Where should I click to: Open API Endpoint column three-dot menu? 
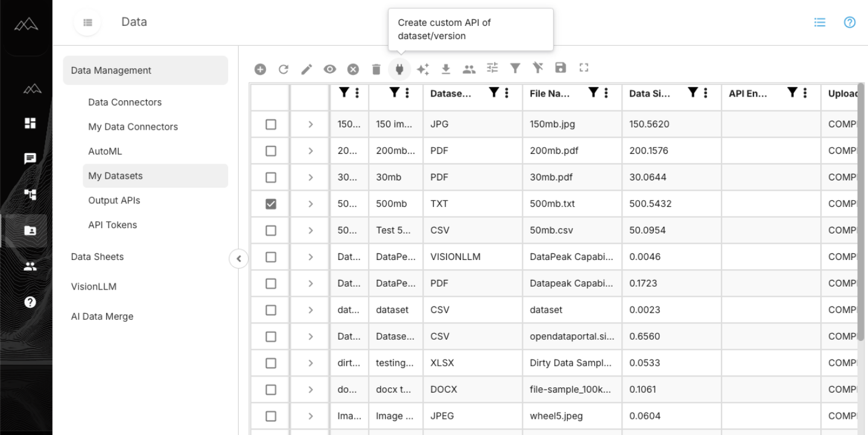click(x=806, y=92)
